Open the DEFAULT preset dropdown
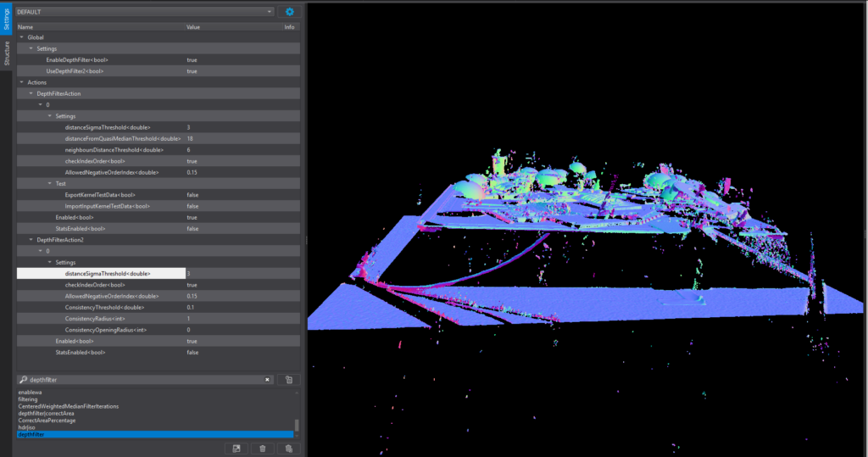This screenshot has height=457, width=868. [144, 12]
